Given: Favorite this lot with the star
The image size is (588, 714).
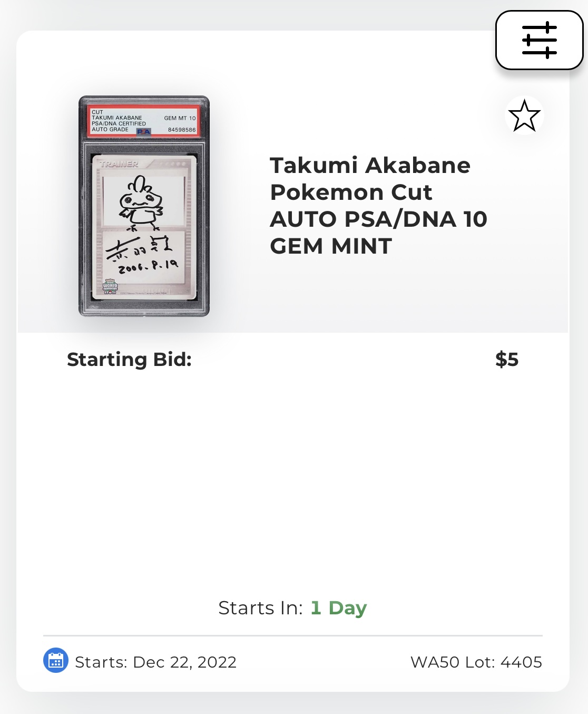Looking at the screenshot, I should (524, 115).
